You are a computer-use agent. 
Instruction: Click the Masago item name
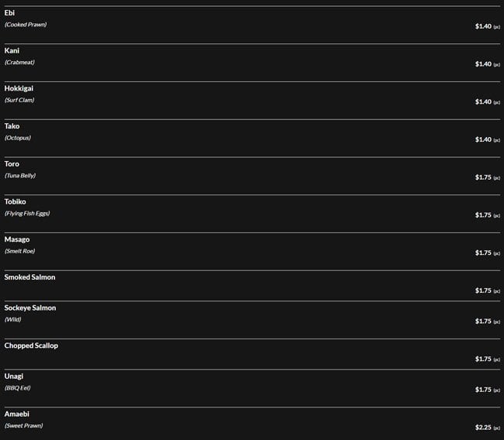coord(17,239)
